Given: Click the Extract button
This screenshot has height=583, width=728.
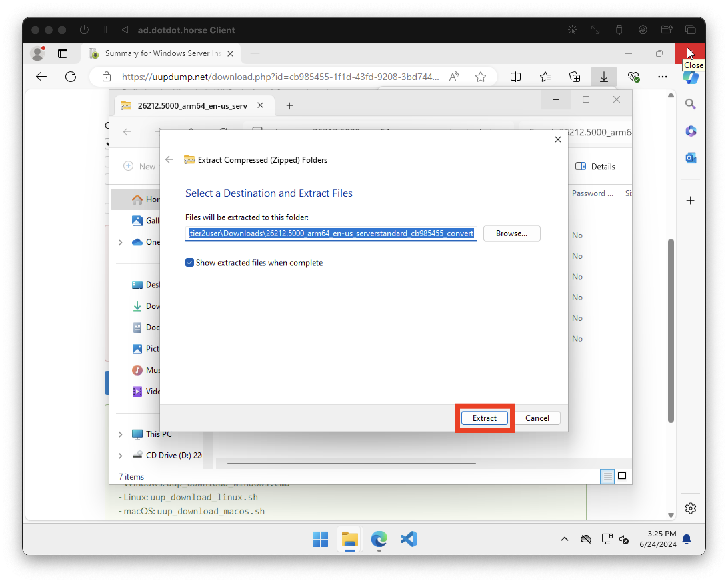Looking at the screenshot, I should tap(484, 418).
